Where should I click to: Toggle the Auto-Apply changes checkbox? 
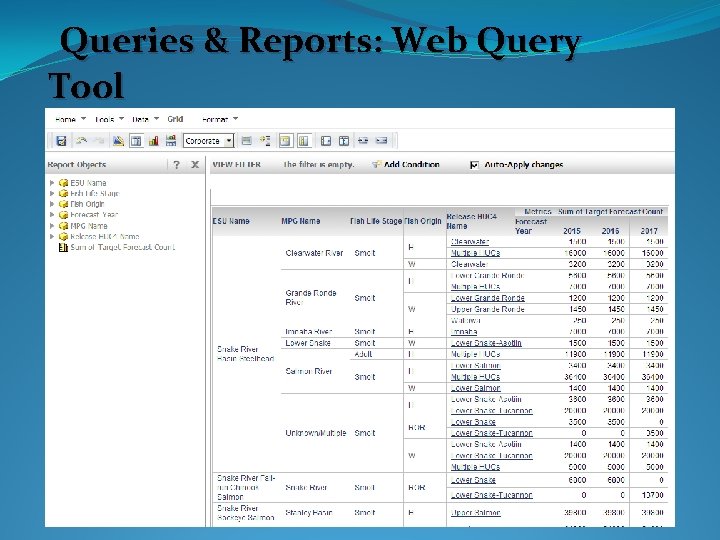click(474, 165)
